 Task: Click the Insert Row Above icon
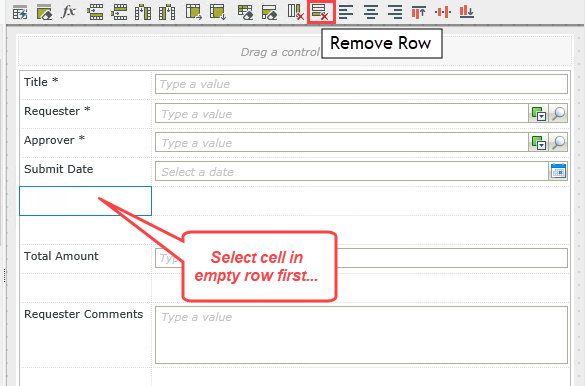tap(95, 12)
